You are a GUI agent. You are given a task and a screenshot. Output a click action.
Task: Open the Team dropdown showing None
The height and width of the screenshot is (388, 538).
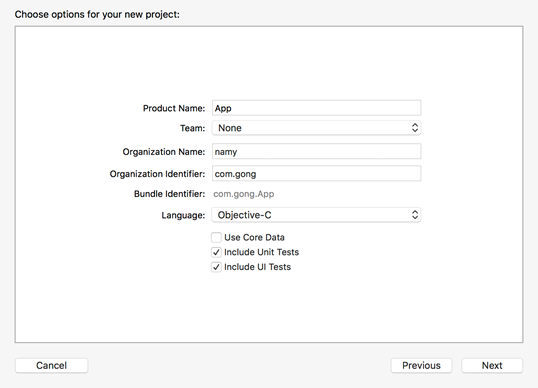coord(316,128)
